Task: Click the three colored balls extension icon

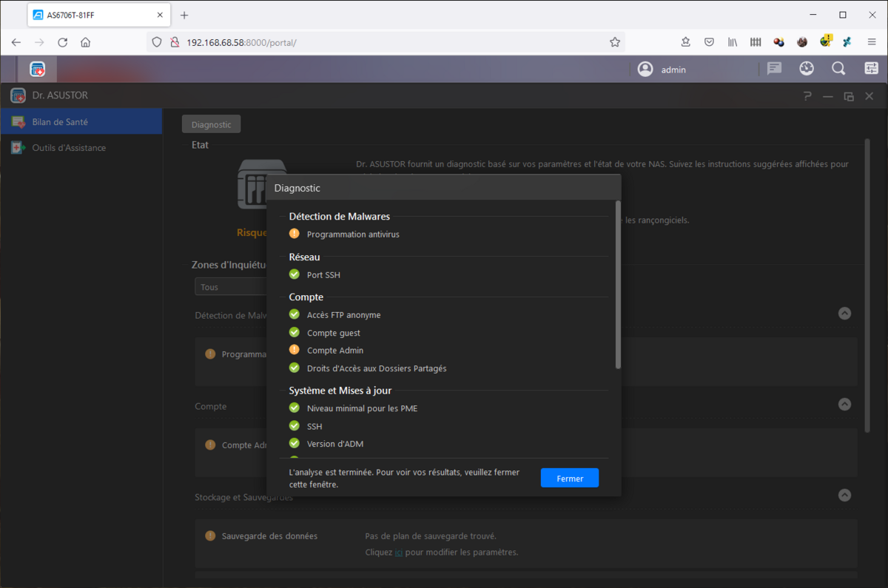Action: [x=778, y=42]
